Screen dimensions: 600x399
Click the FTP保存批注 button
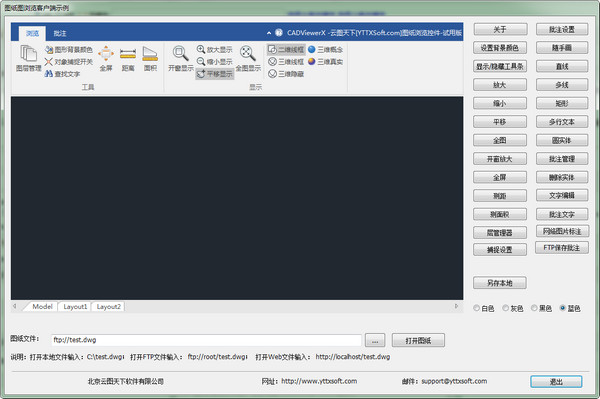562,248
